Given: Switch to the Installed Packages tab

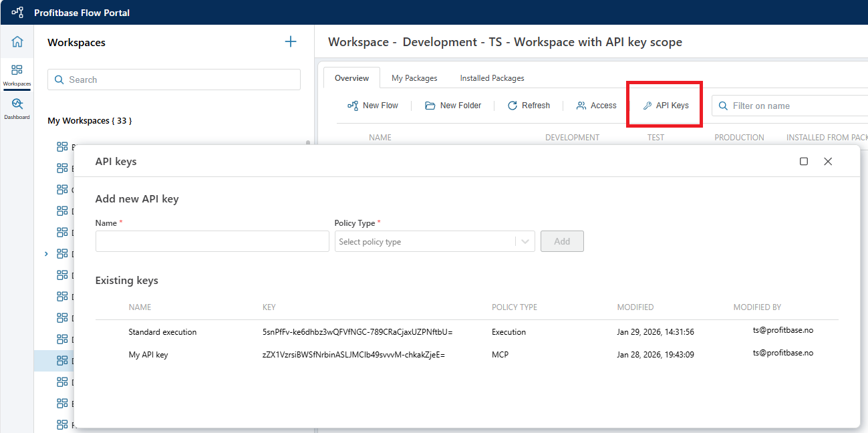Looking at the screenshot, I should [492, 78].
